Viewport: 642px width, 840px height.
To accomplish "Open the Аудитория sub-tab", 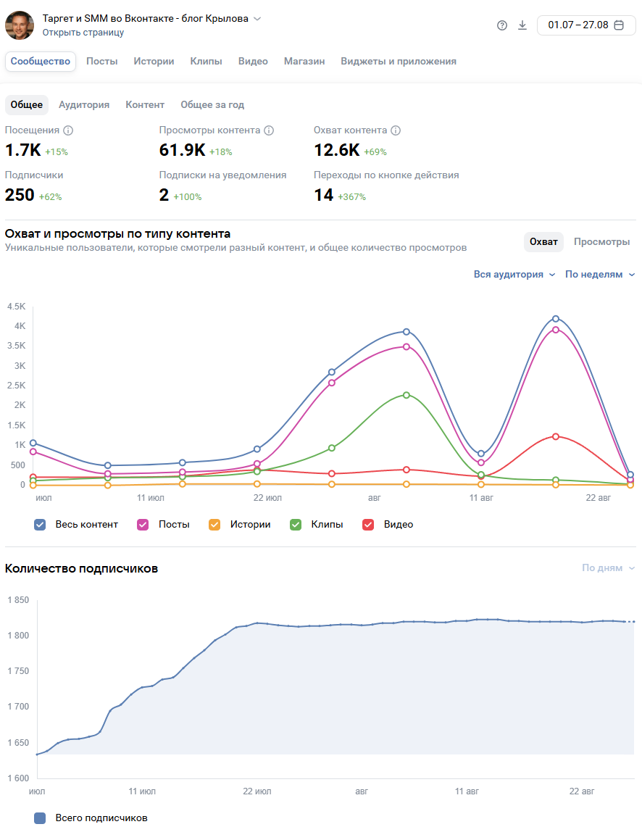I will pos(84,104).
